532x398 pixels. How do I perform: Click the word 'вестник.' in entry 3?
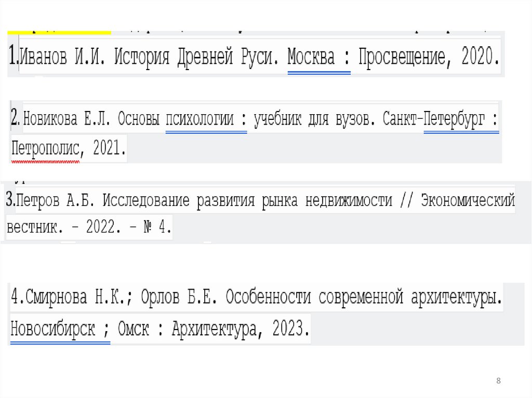point(35,227)
